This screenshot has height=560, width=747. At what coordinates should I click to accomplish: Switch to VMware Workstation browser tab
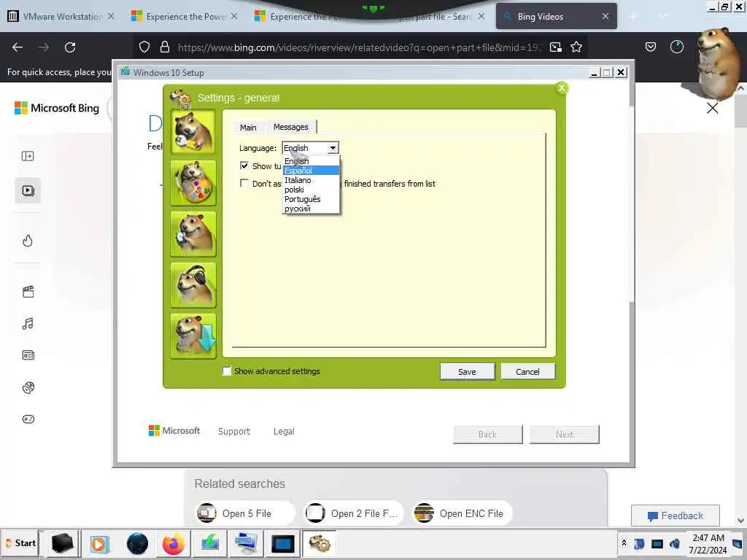(62, 17)
